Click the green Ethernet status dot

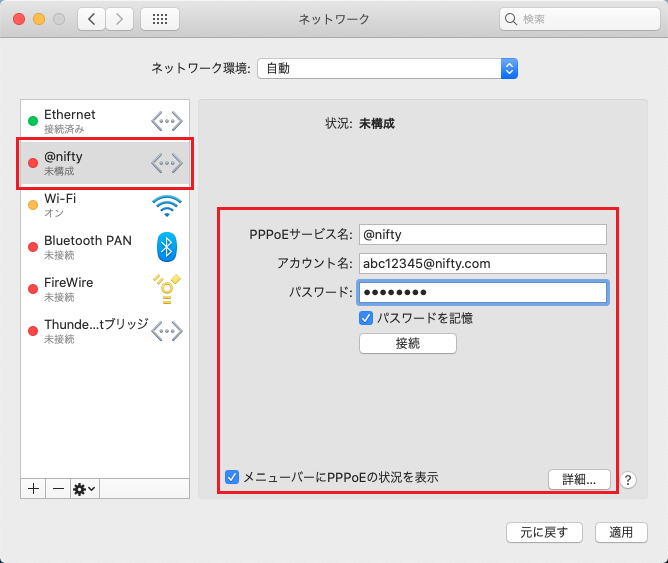(x=33, y=121)
